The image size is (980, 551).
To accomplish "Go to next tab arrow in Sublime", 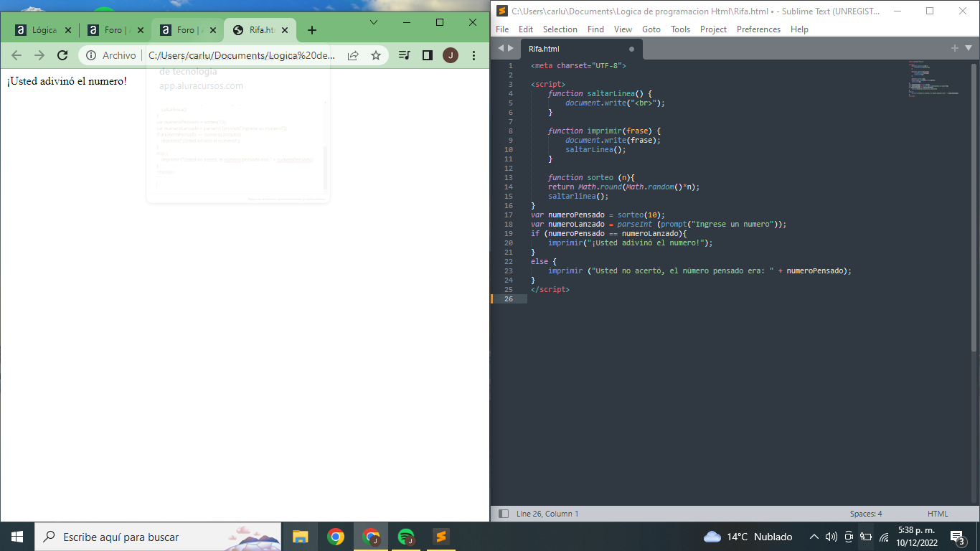I will click(x=511, y=48).
